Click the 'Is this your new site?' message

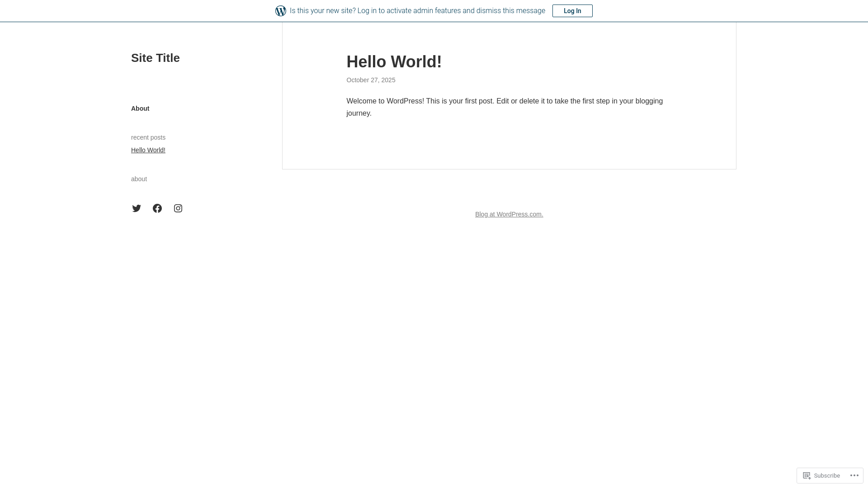[x=417, y=11]
